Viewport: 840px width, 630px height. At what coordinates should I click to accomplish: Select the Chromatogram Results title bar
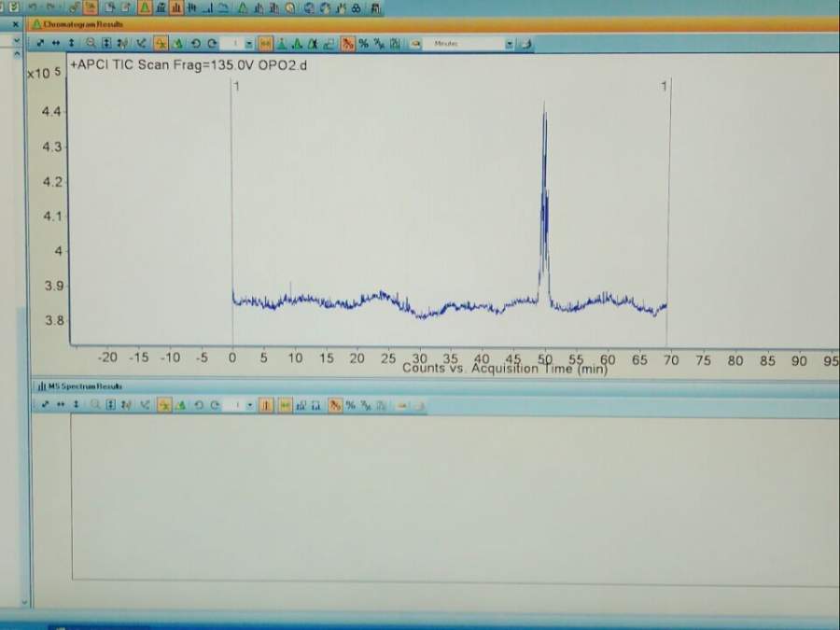434,24
